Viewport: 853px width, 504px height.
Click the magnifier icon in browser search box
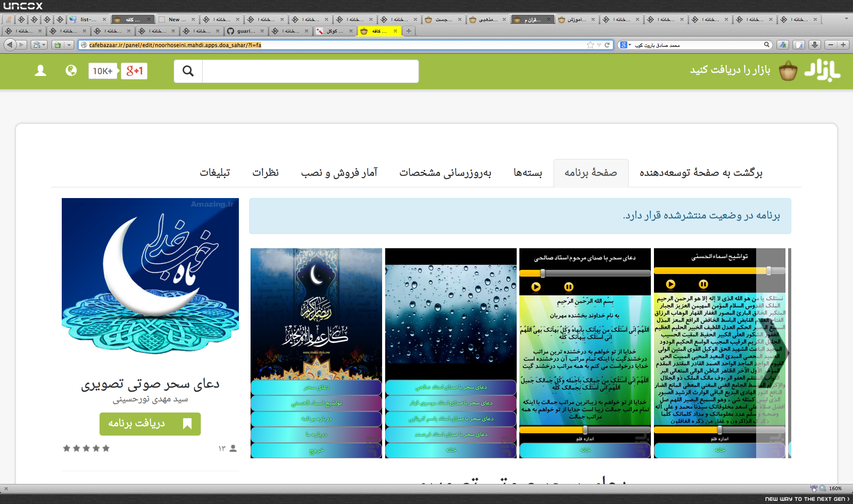point(766,44)
